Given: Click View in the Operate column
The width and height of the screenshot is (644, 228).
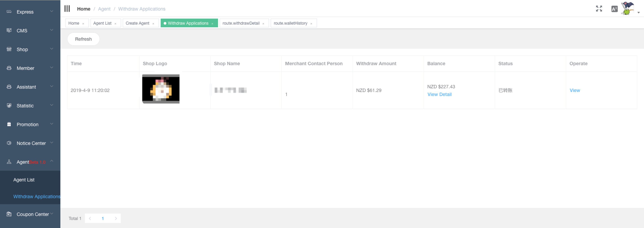Looking at the screenshot, I should click(575, 90).
